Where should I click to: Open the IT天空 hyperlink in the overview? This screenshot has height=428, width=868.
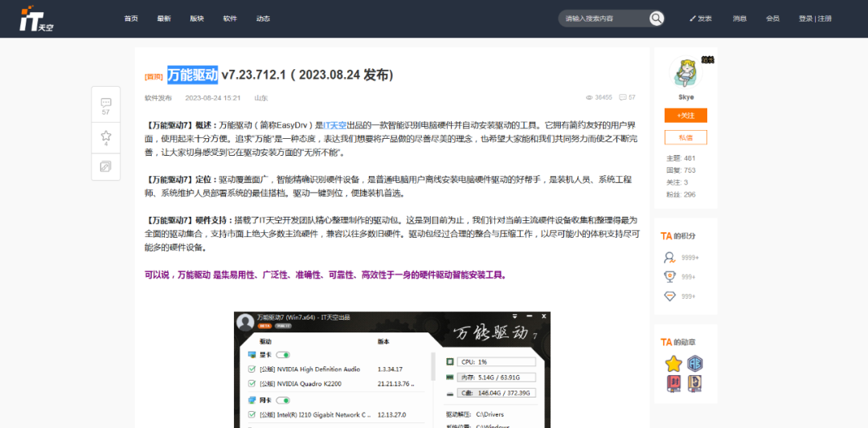pos(335,125)
